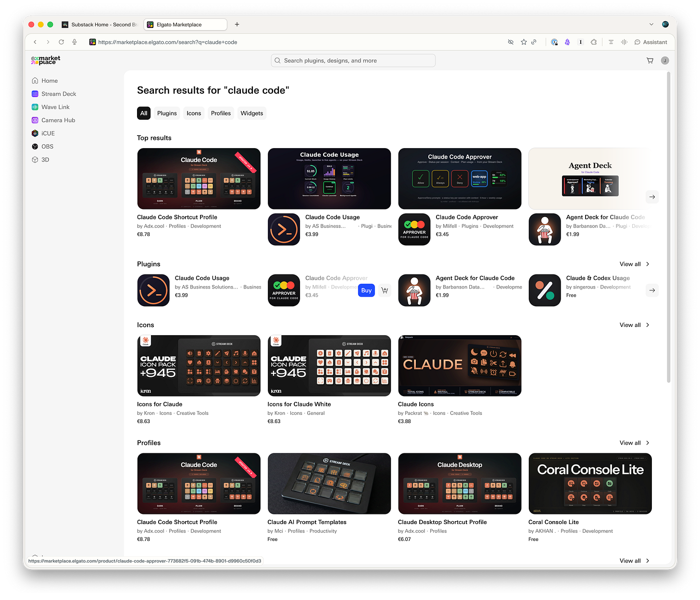The image size is (700, 600).
Task: Open the Claude Code Shortcut Profile title in Top results
Action: coord(177,217)
